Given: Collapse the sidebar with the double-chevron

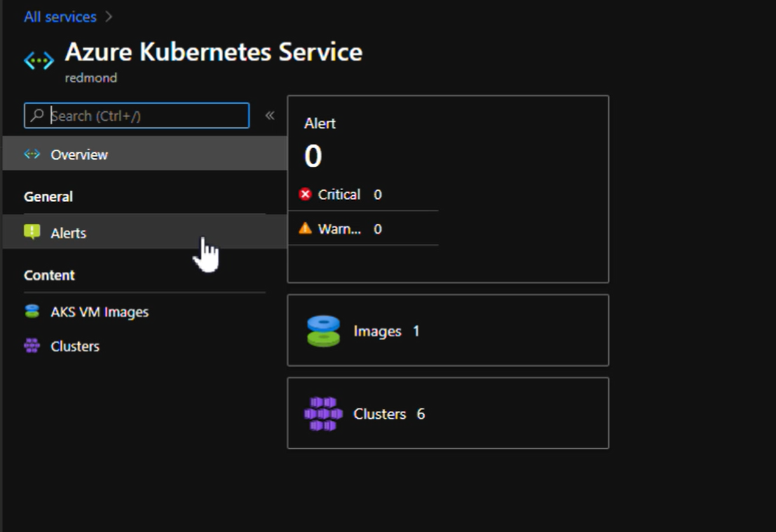Looking at the screenshot, I should pos(269,115).
